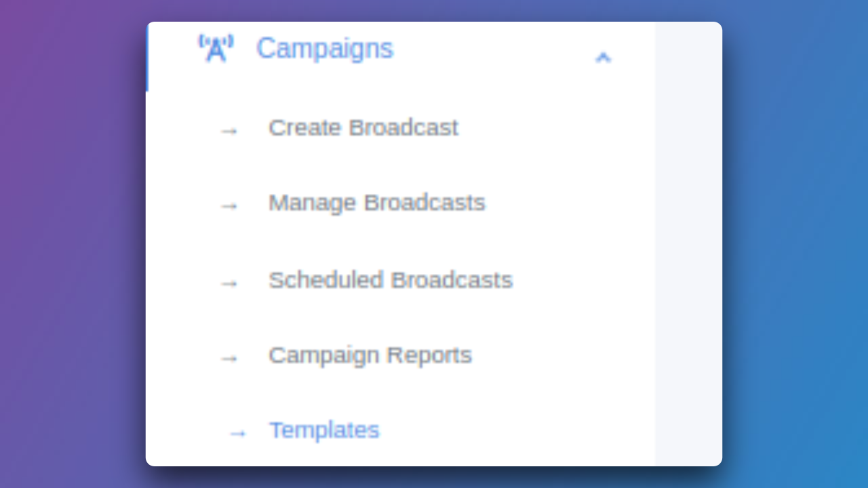The image size is (868, 488).
Task: Select the highlighted Templates link
Action: pyautogui.click(x=324, y=431)
